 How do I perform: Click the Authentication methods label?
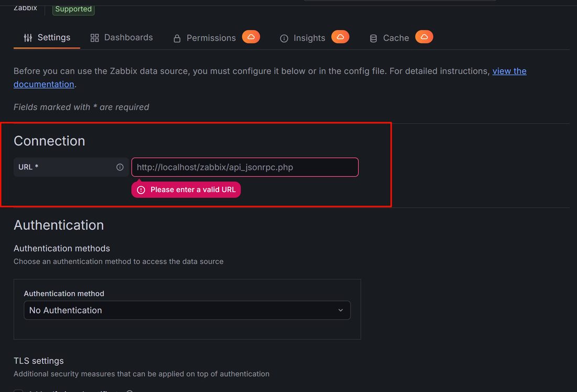pos(62,248)
